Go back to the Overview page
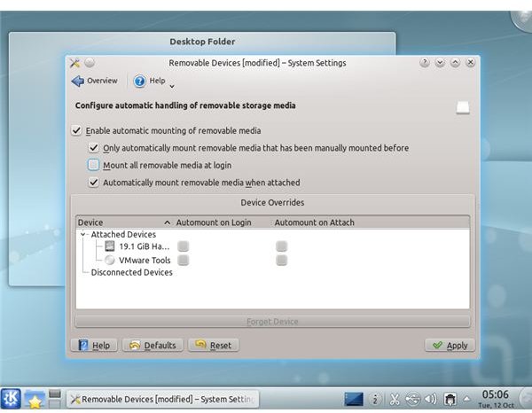Image resolution: width=532 pixels, height=413 pixels. [94, 81]
